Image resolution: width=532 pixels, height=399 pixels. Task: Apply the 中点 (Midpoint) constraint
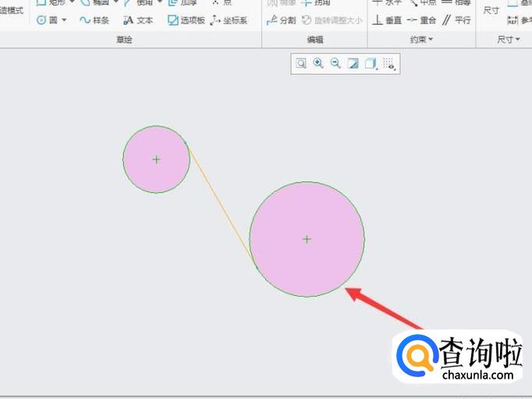pos(424,2)
